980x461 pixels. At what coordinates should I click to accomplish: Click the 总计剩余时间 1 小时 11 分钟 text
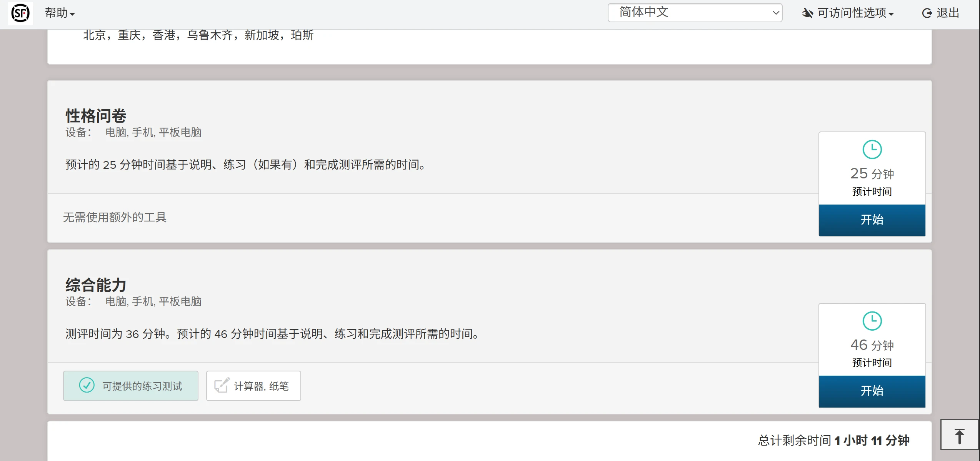tap(833, 440)
